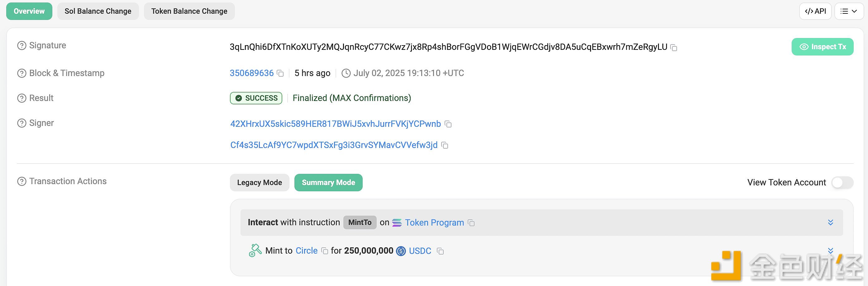Click the Inspect Tx button
This screenshot has width=868, height=286.
(x=822, y=47)
